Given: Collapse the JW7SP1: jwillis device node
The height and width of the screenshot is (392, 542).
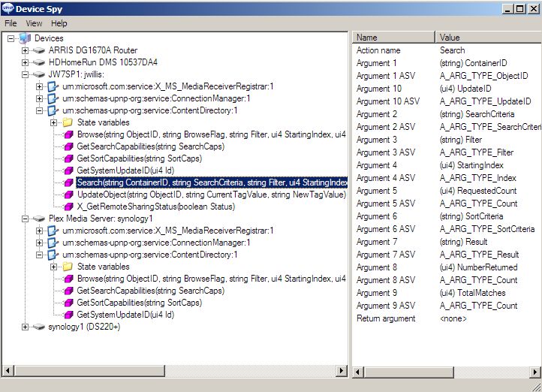Looking at the screenshot, I should (x=25, y=74).
